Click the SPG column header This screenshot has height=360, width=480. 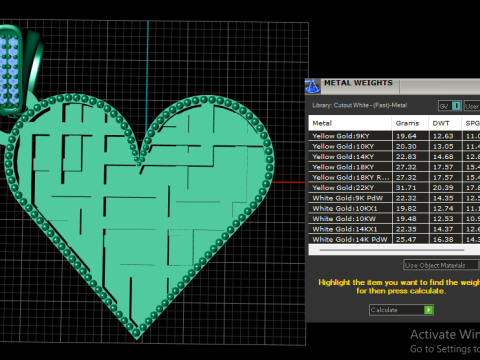click(471, 123)
